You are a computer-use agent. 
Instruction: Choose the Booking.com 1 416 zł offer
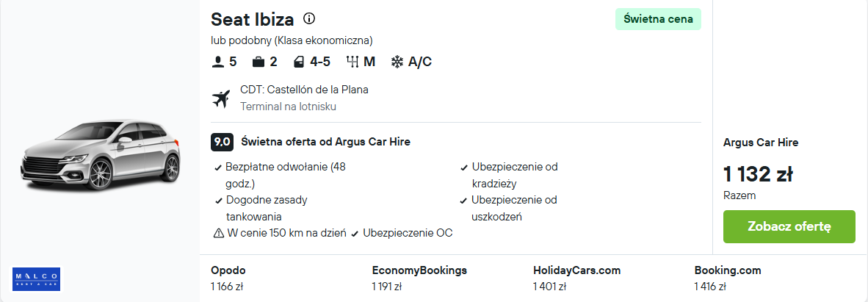(728, 278)
